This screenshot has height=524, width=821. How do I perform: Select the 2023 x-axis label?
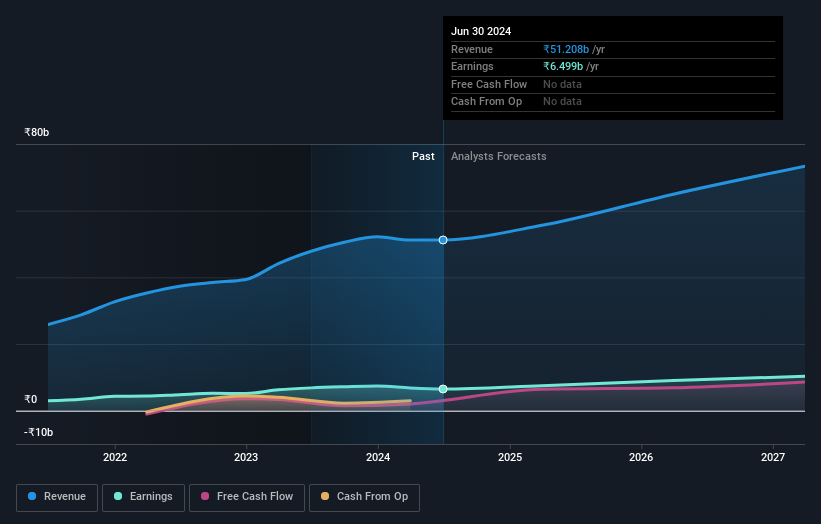tap(246, 457)
